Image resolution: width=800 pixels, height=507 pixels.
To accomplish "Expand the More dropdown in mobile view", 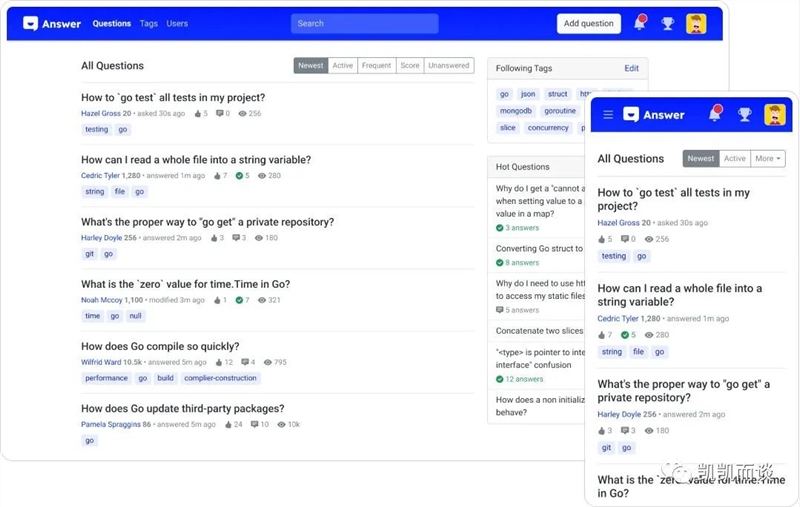I will (768, 158).
